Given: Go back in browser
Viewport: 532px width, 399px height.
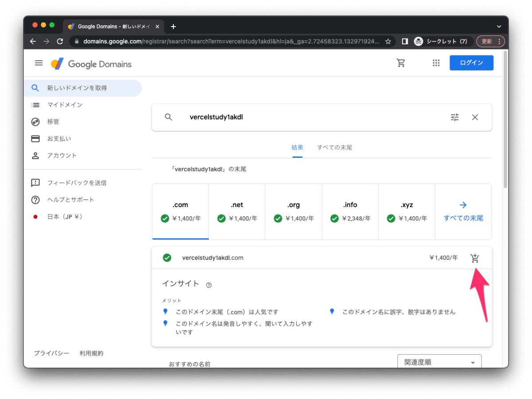Looking at the screenshot, I should point(33,41).
